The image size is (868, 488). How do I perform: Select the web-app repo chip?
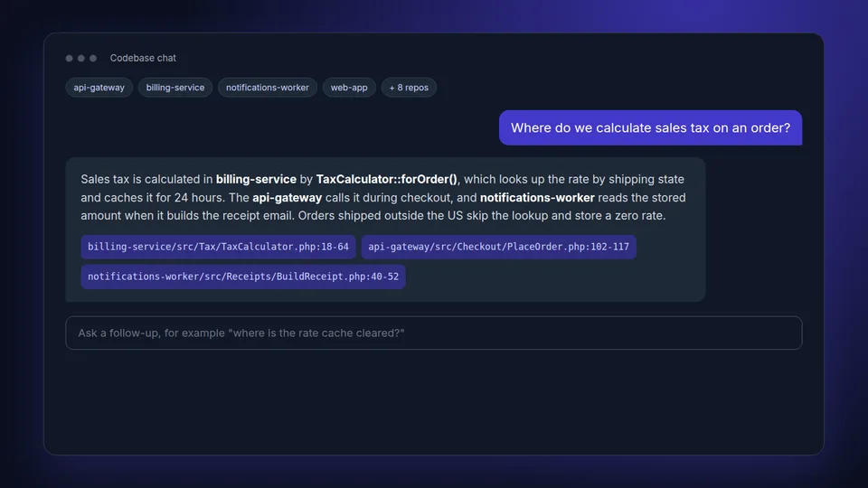349,88
